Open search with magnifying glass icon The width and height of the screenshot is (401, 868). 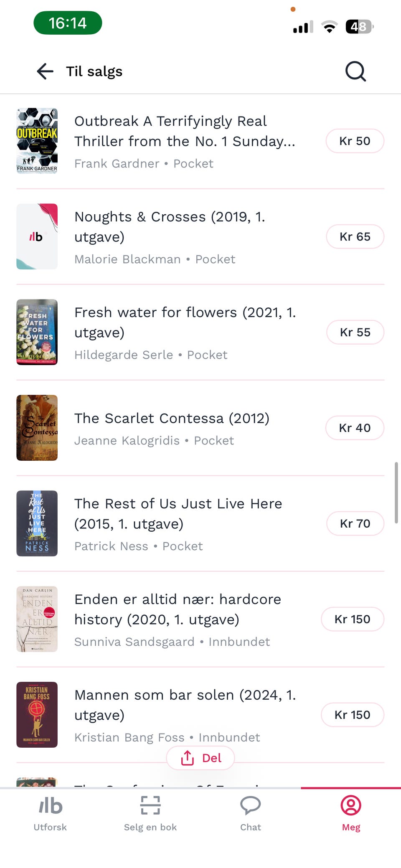[x=355, y=71]
